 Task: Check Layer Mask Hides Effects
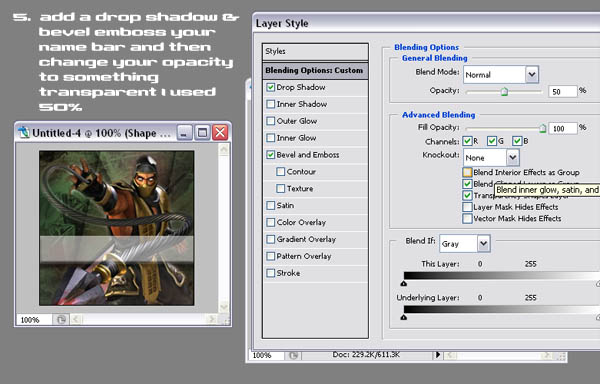pos(467,207)
